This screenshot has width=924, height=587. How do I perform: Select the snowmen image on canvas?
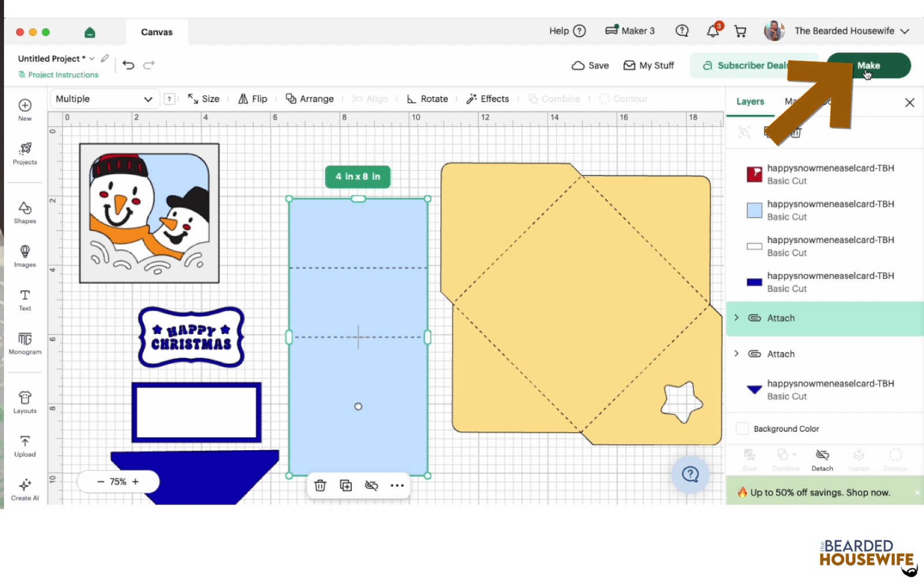(x=150, y=213)
